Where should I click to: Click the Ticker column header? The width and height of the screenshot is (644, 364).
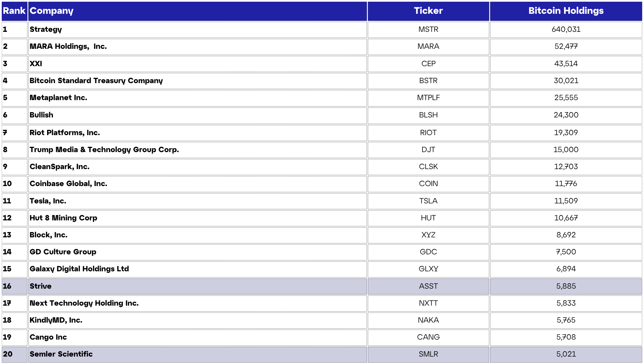428,11
